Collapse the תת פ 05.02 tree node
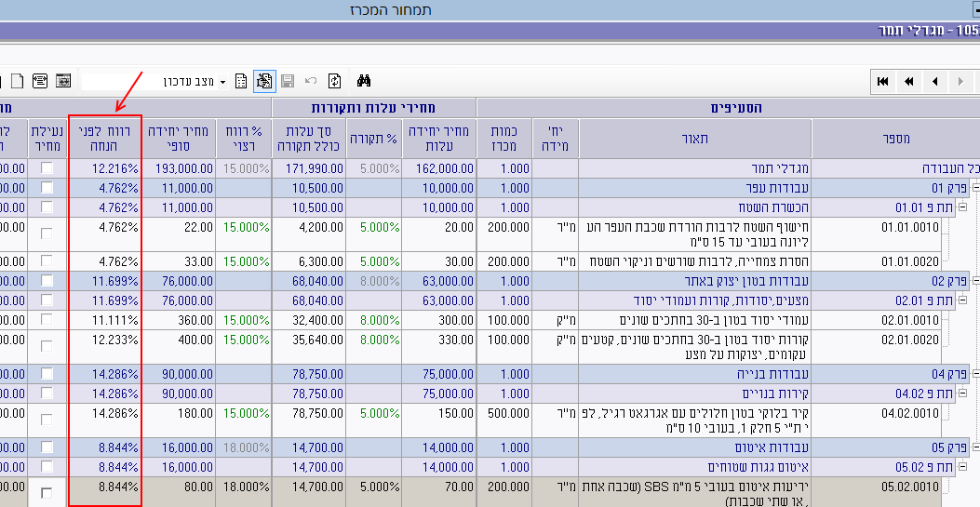The height and width of the screenshot is (507, 980). tap(962, 466)
